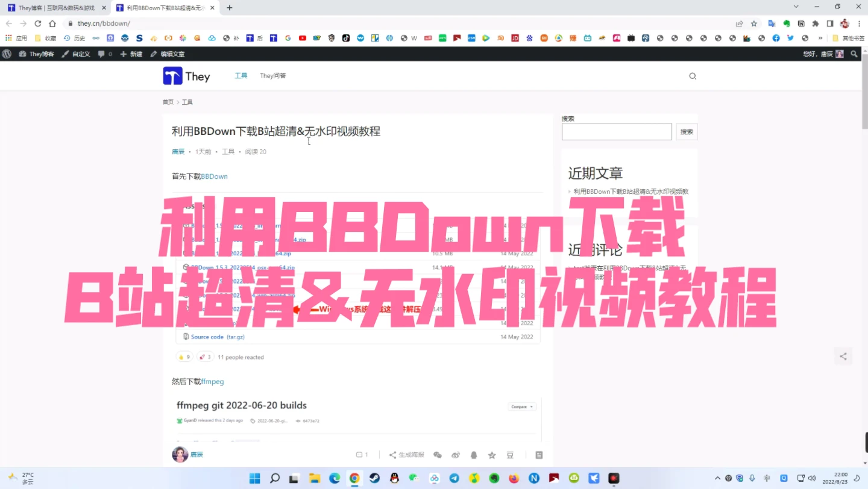Open the header search magnifier icon
Screen dimensions: 868x489
point(692,76)
